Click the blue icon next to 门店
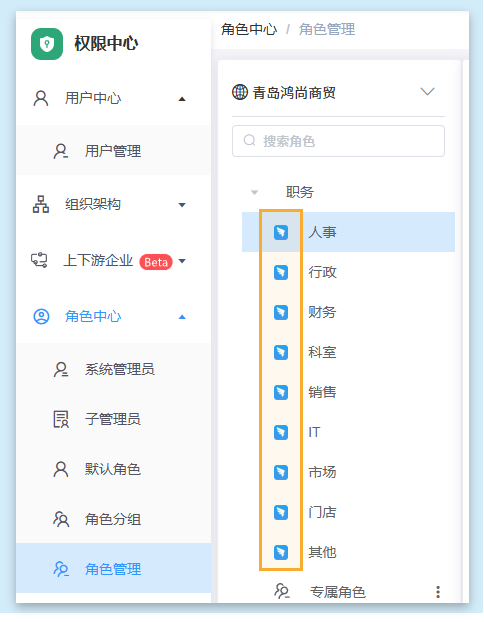 click(281, 513)
